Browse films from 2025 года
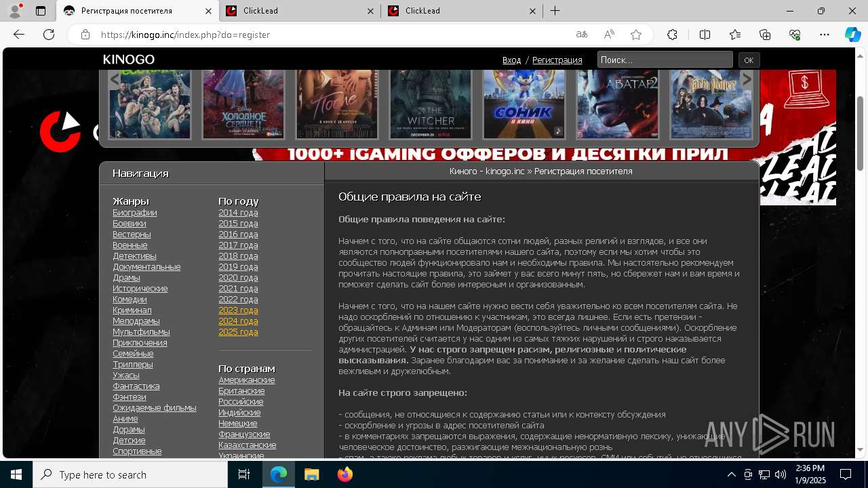868x488 pixels. [238, 332]
